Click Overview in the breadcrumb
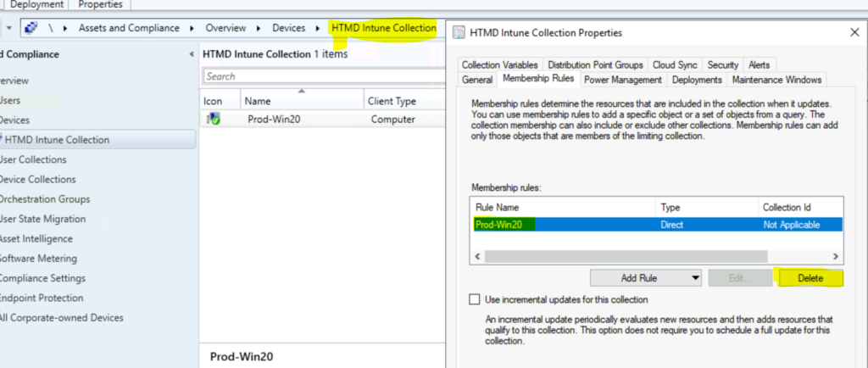The height and width of the screenshot is (368, 868). click(225, 28)
